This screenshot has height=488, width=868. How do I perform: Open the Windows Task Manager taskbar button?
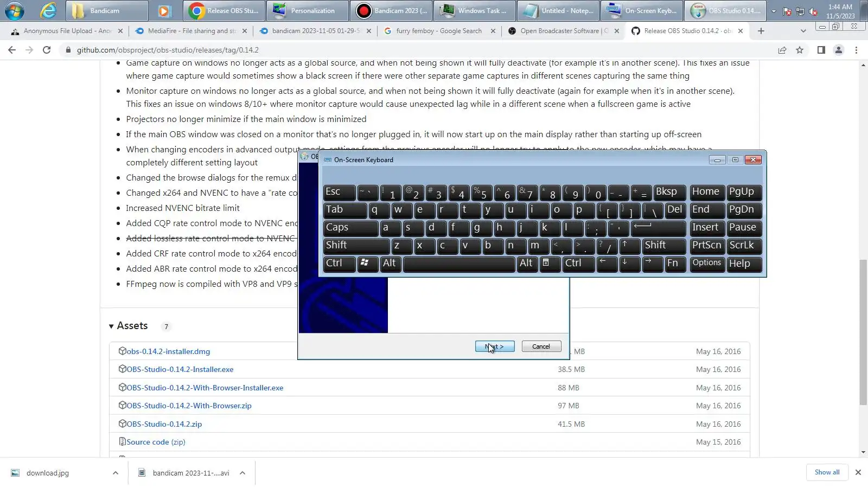point(475,10)
